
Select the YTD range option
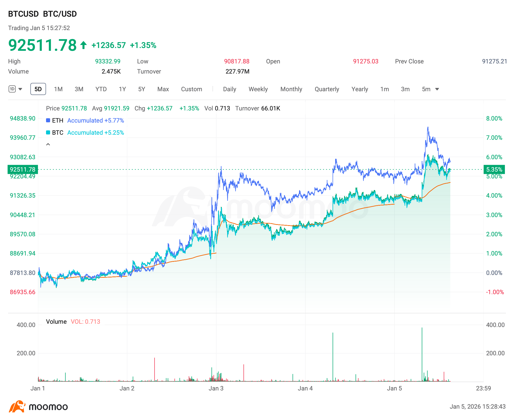(x=101, y=89)
